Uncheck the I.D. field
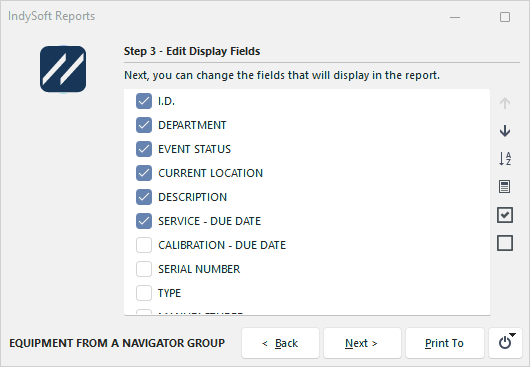Image resolution: width=530 pixels, height=367 pixels. 144,101
